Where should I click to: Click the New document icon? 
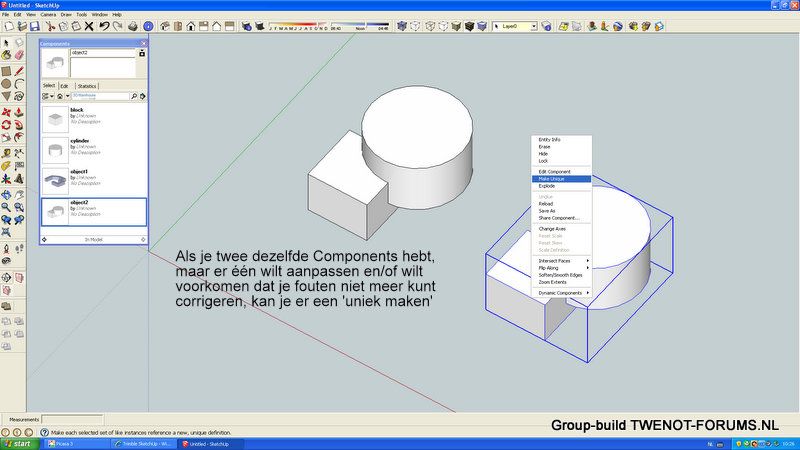point(9,26)
